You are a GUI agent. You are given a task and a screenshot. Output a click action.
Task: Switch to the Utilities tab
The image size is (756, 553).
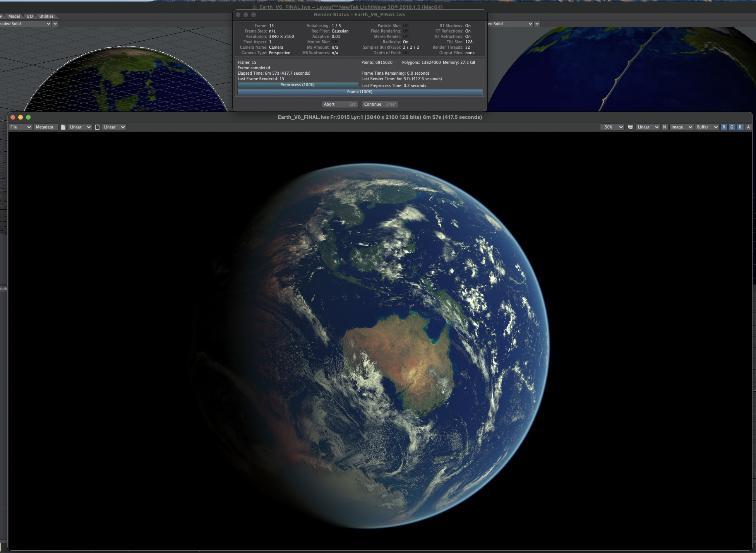46,16
